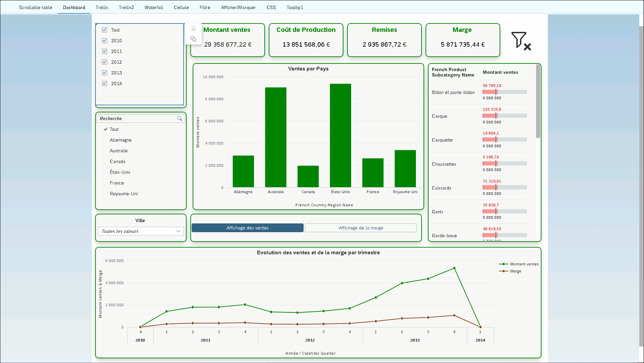Uncheck the 2010 year checkbox
The height and width of the screenshot is (363, 644).
[105, 41]
